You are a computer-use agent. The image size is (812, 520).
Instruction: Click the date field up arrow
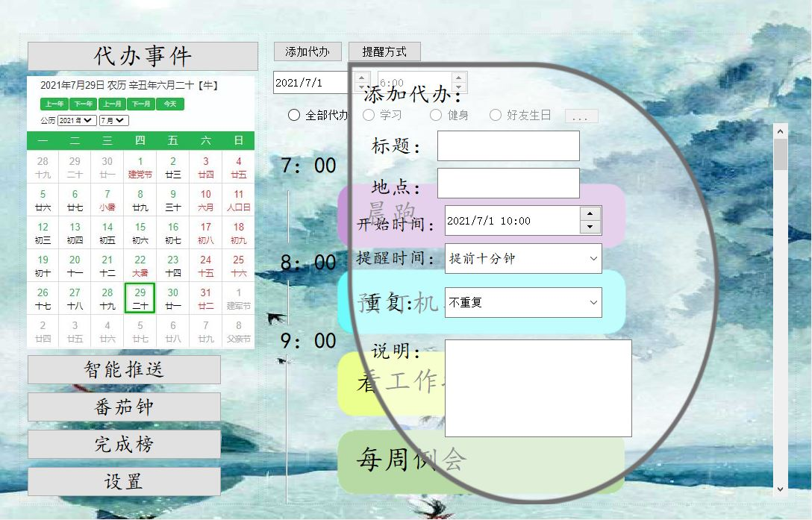(x=361, y=77)
